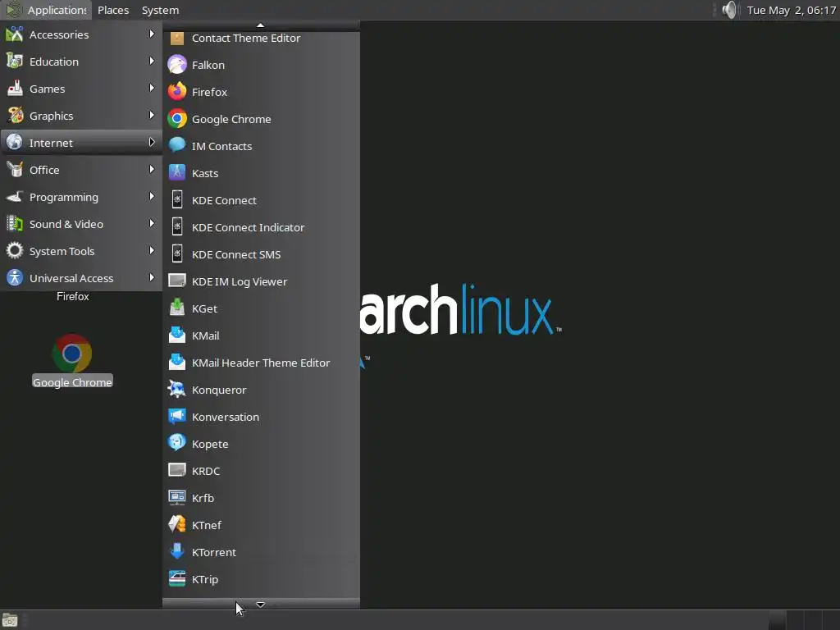This screenshot has height=630, width=840.
Task: Open IM Contacts speech bubble icon
Action: click(177, 146)
